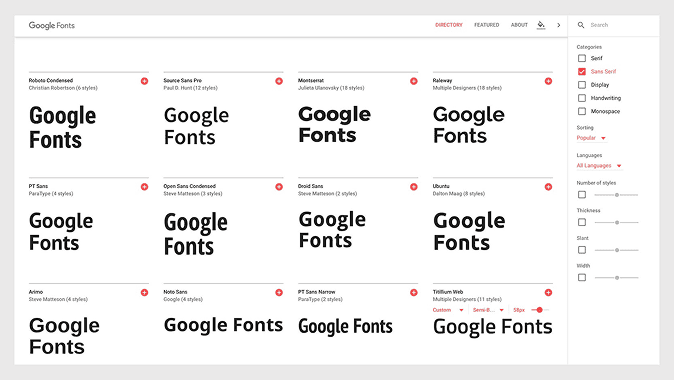Add Source Sans Pro with its plus icon

[x=279, y=81]
